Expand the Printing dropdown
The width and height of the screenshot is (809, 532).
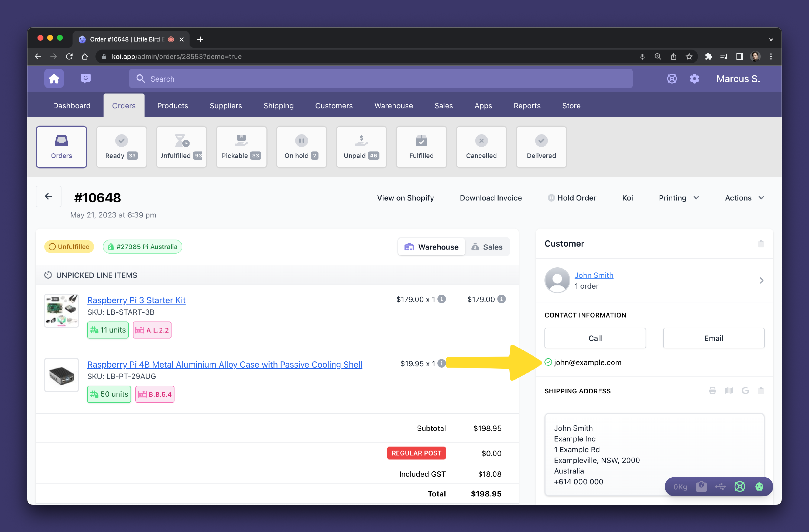click(x=678, y=198)
